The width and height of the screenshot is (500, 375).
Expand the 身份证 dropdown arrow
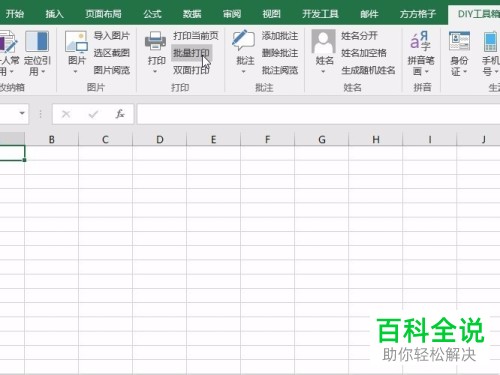point(465,72)
